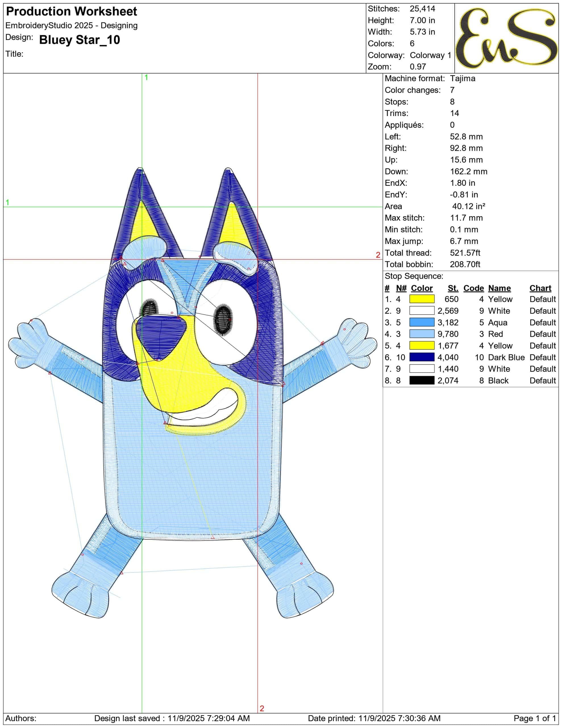Click the 'Chart' column header

pyautogui.click(x=540, y=288)
